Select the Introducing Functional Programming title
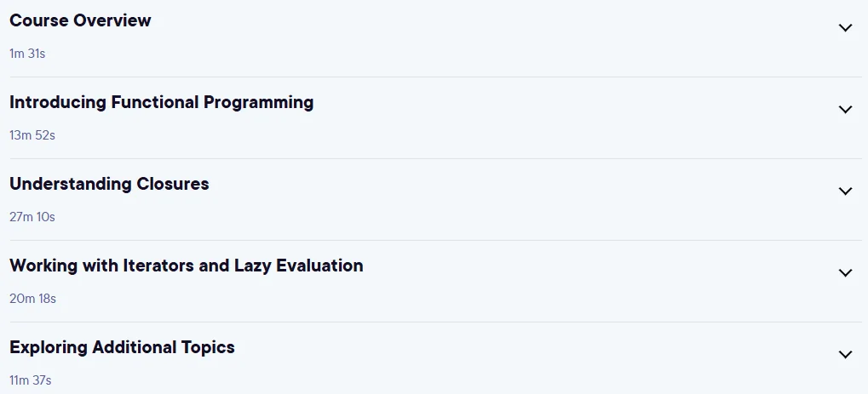868x394 pixels. (162, 102)
